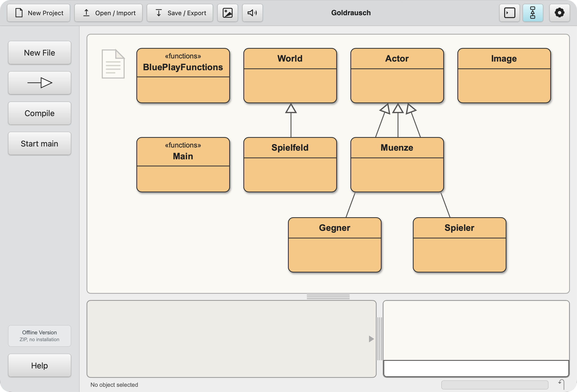577x392 pixels.
Task: Select the Gegner class box
Action: pos(335,245)
